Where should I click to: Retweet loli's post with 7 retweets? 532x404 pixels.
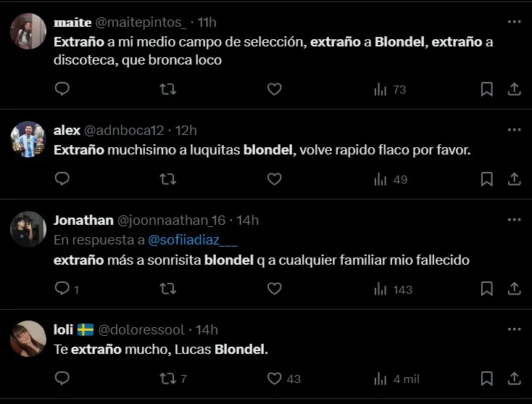click(x=167, y=379)
